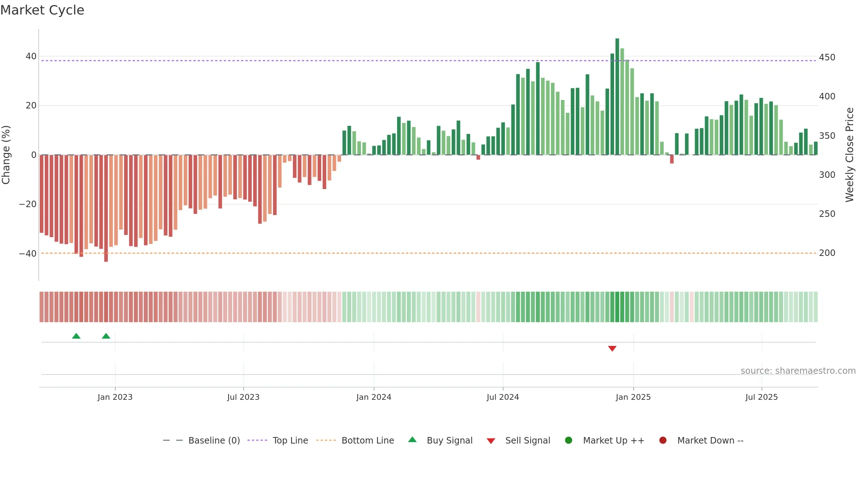Click the green Market Up ++ legend dot
This screenshot has height=488, width=868.
(x=569, y=440)
